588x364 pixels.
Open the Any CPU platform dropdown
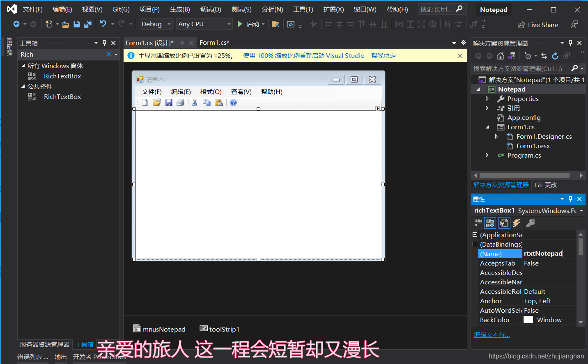tap(229, 24)
